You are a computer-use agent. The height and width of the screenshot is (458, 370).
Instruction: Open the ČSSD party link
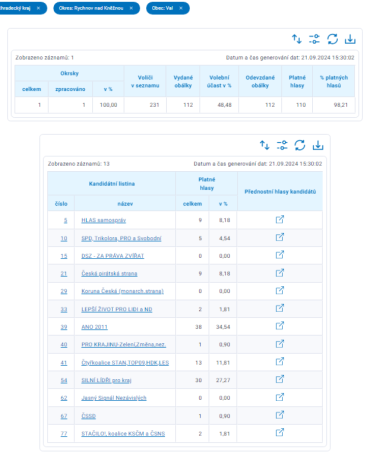pos(89,416)
